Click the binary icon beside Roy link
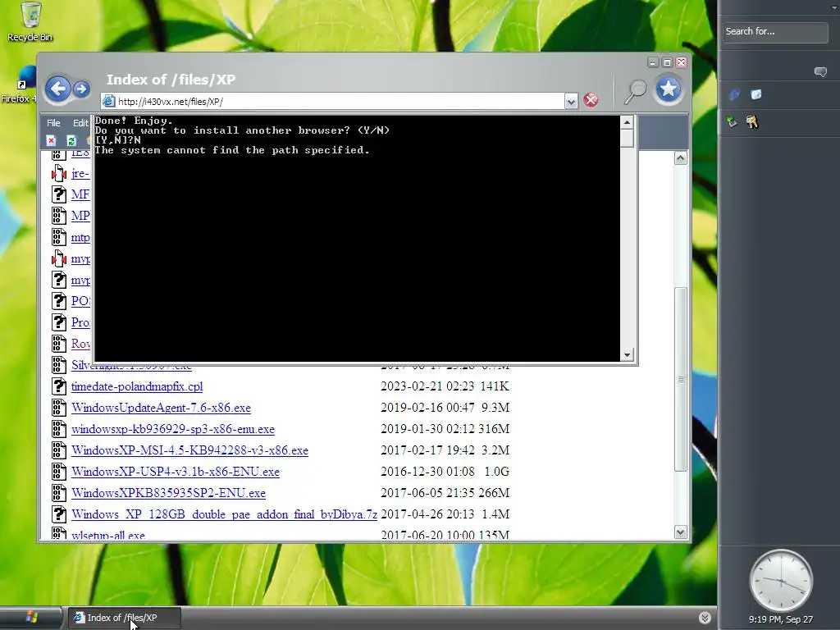 tap(59, 344)
